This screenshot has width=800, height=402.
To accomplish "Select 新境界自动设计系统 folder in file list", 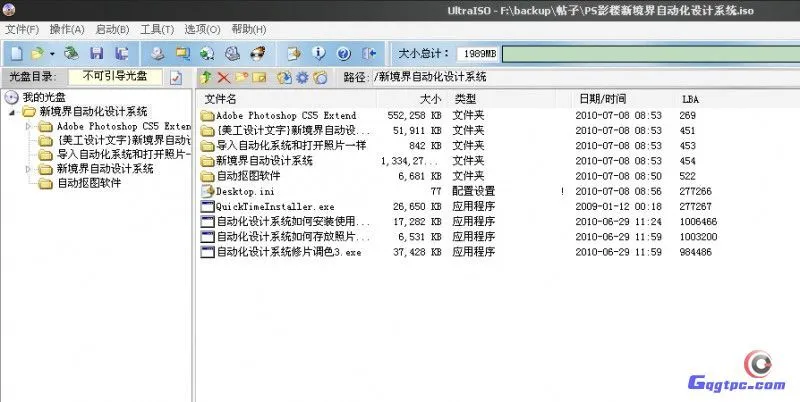I will pyautogui.click(x=264, y=161).
